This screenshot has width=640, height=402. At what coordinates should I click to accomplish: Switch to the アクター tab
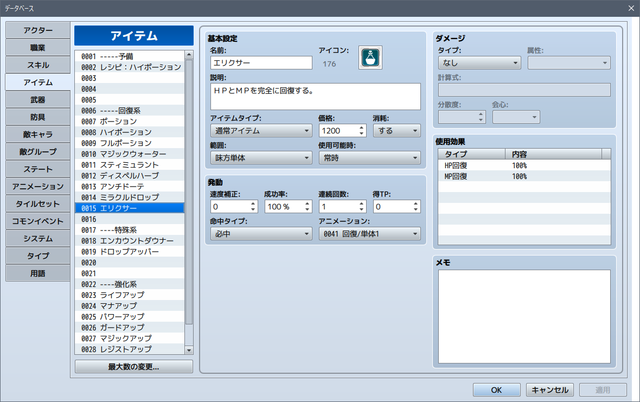point(38,30)
